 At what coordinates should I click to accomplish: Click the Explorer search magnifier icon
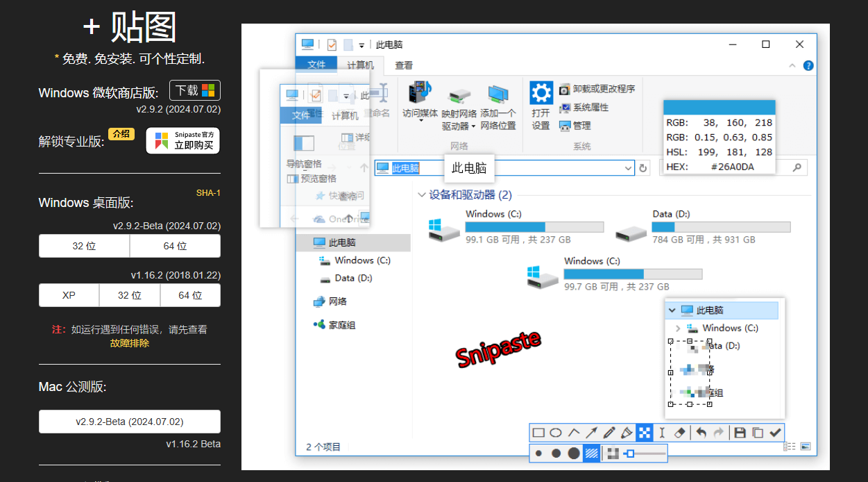tap(797, 167)
